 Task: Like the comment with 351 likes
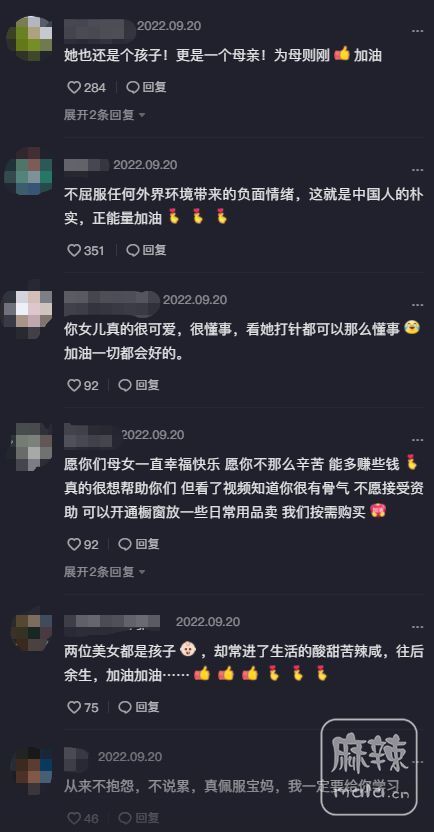(x=85, y=250)
